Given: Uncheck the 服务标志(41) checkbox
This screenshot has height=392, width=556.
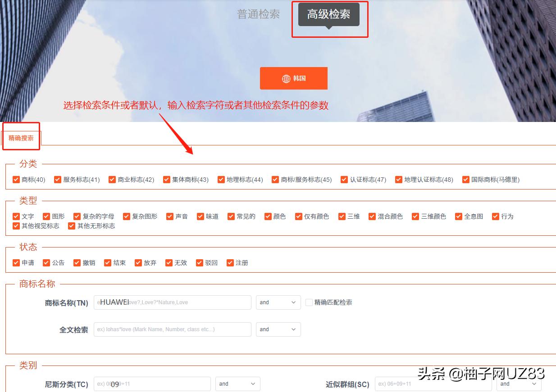Looking at the screenshot, I should 58,179.
